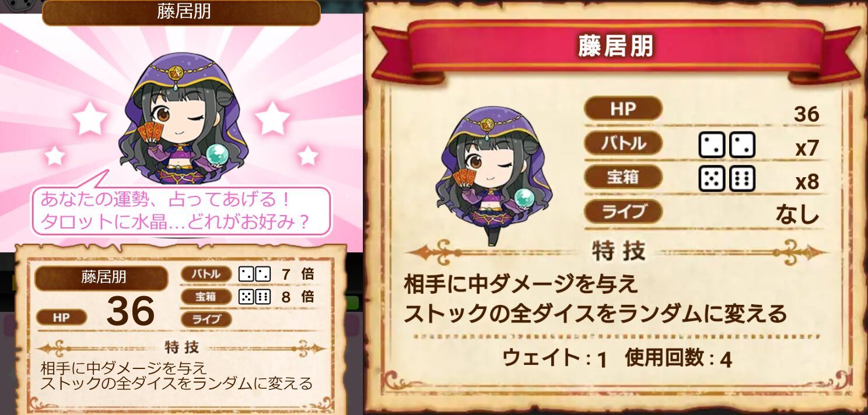The width and height of the screenshot is (868, 415).
Task: Click the 宝箱 label on the right card
Action: pyautogui.click(x=624, y=177)
